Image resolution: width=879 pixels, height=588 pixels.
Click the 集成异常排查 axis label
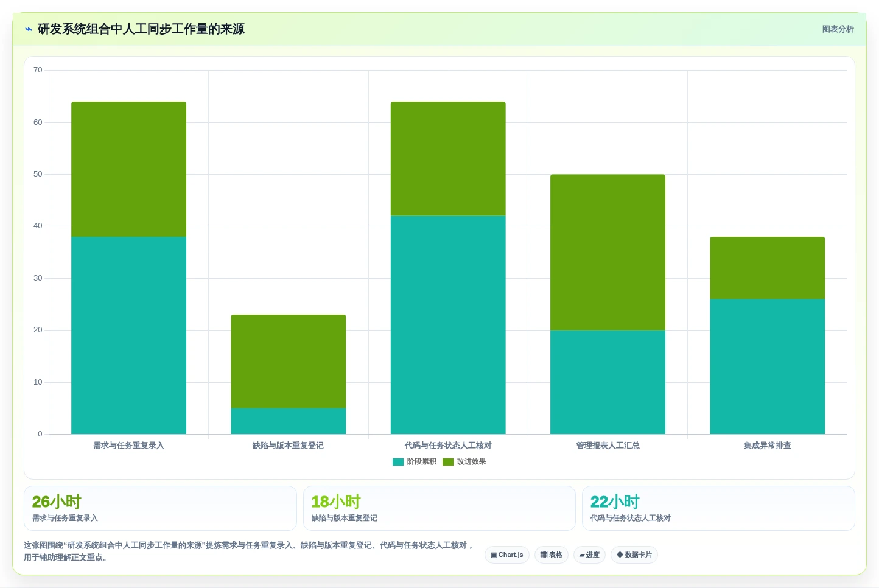coord(767,446)
